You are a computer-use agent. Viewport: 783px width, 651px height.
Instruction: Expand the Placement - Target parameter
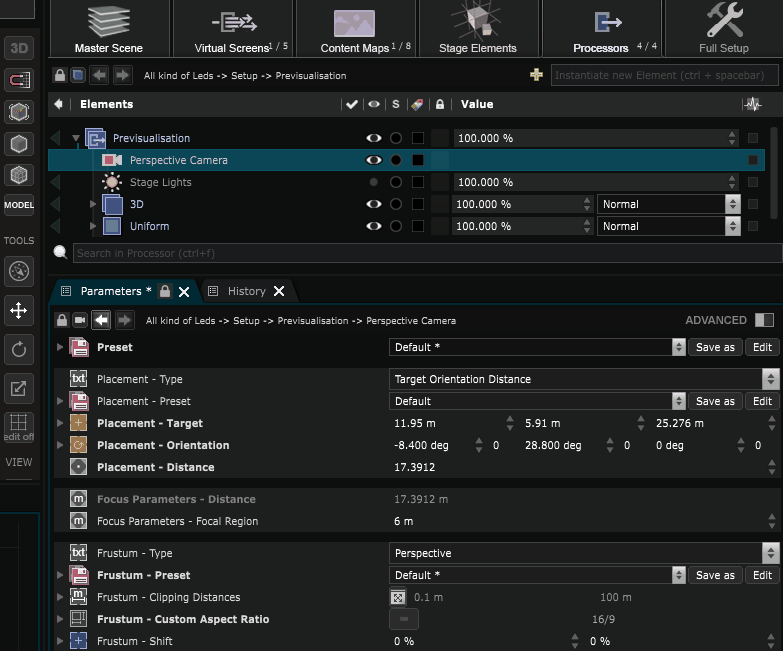[x=60, y=423]
